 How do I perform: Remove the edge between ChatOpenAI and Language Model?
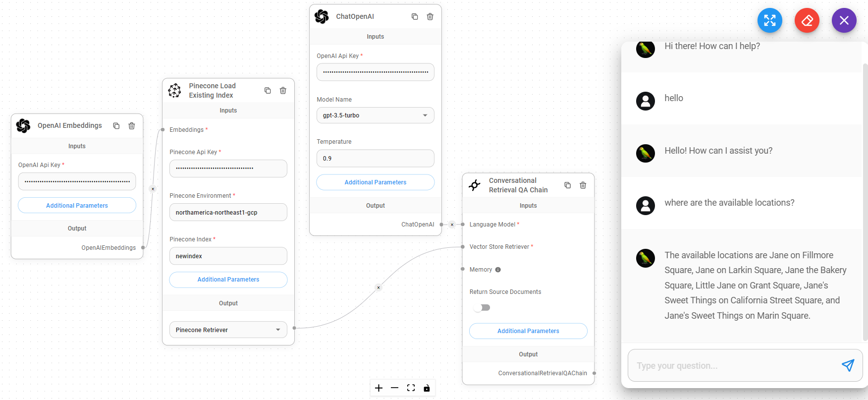(452, 225)
